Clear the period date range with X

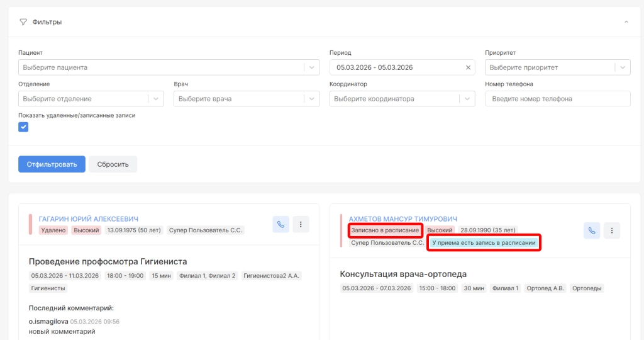pos(468,67)
